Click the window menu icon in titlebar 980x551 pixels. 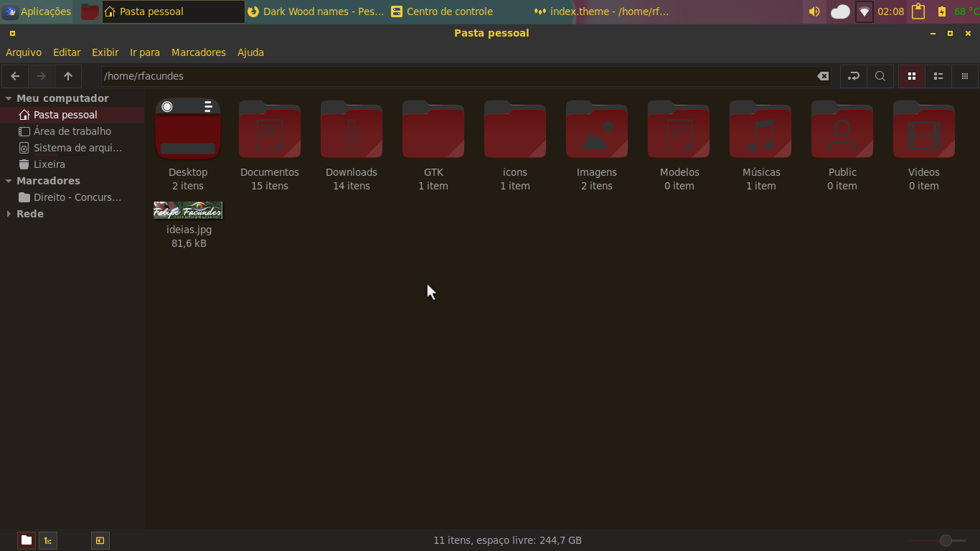[x=12, y=33]
